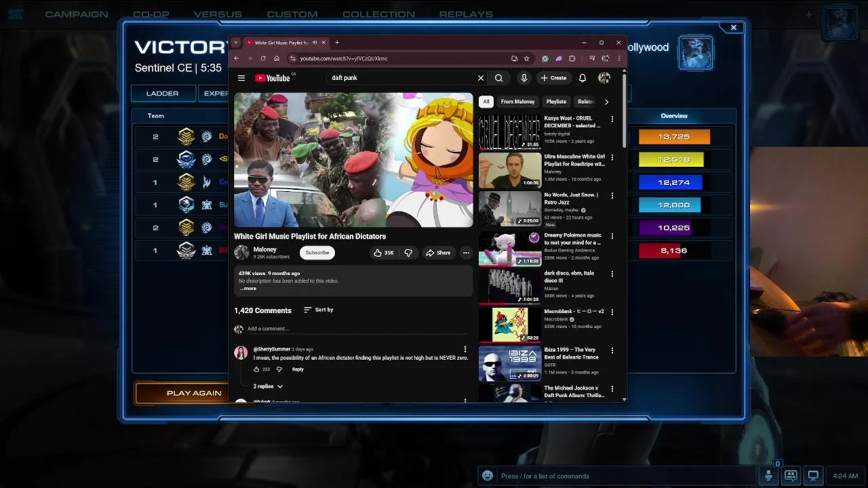Open options for Retro Jazz video
The width and height of the screenshot is (868, 488).
click(x=612, y=196)
